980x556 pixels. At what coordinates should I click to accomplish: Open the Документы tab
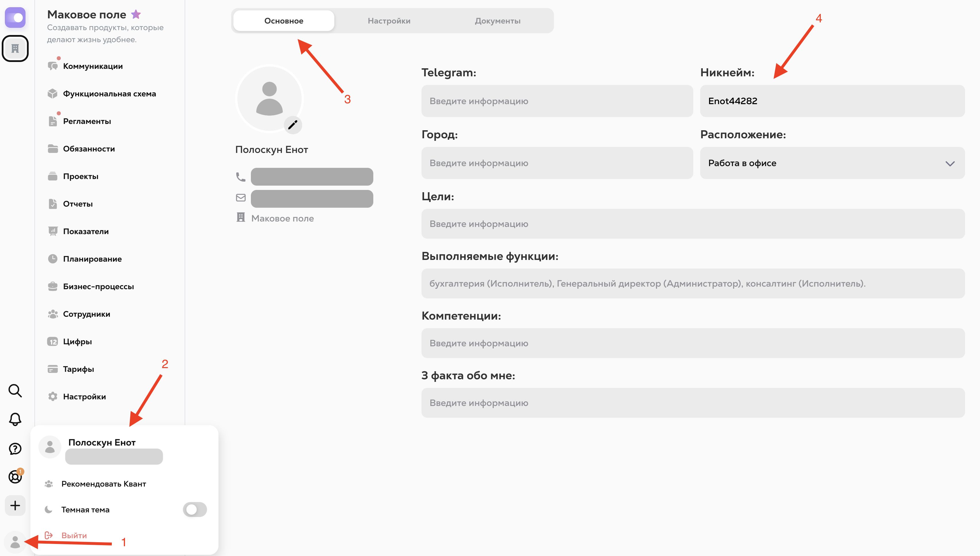coord(497,21)
